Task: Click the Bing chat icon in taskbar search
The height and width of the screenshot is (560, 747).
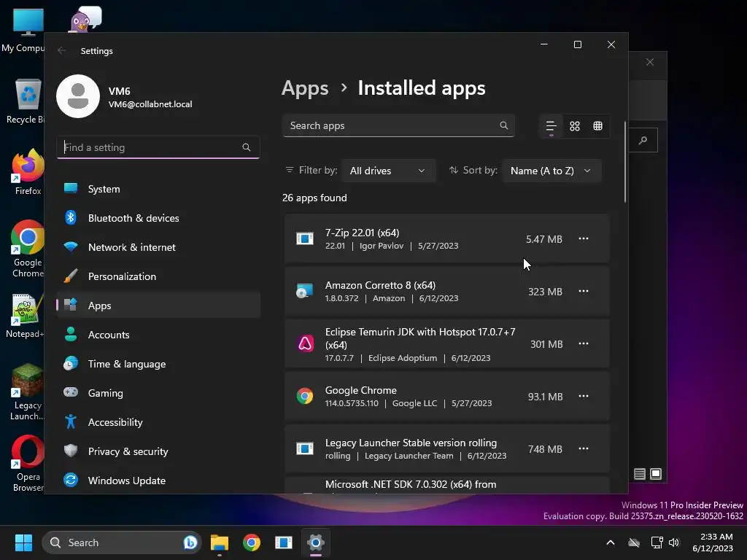Action: pos(190,542)
